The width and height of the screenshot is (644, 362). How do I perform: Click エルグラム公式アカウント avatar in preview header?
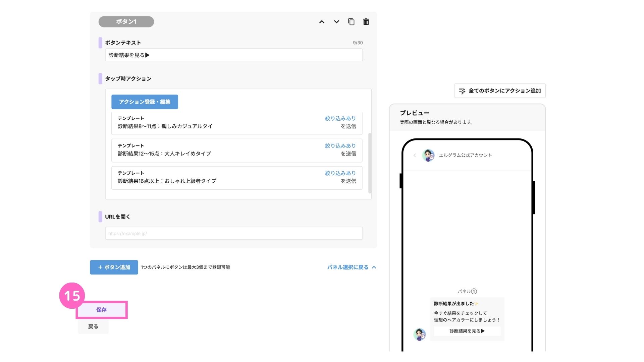coord(428,155)
